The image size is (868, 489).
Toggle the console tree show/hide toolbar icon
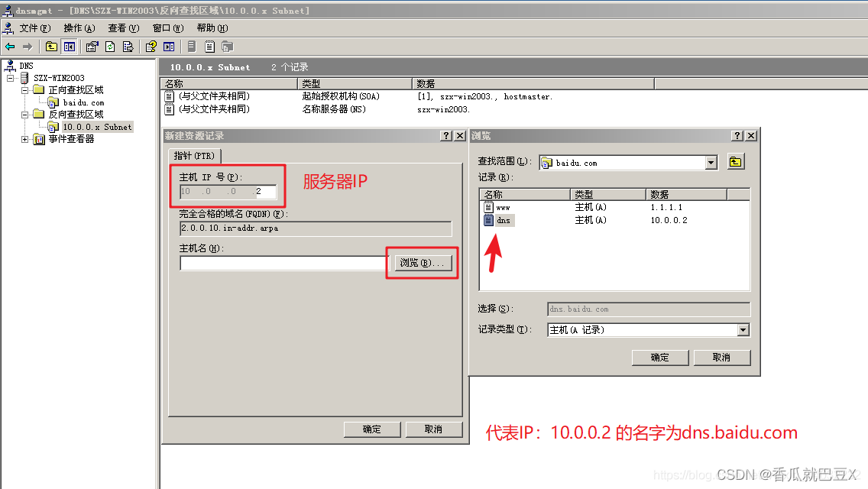(70, 46)
